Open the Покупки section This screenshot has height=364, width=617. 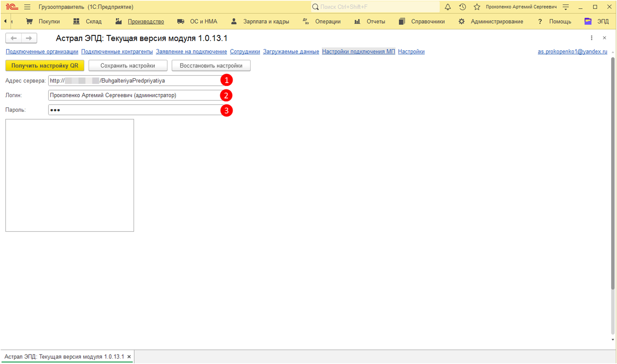pyautogui.click(x=49, y=21)
